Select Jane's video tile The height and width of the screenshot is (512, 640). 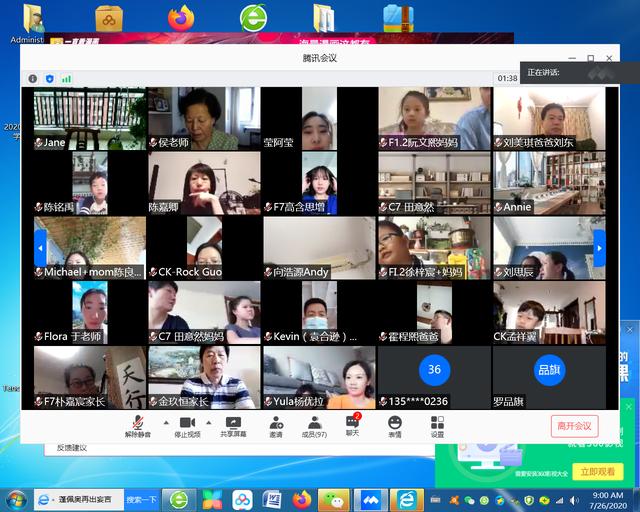coord(89,118)
